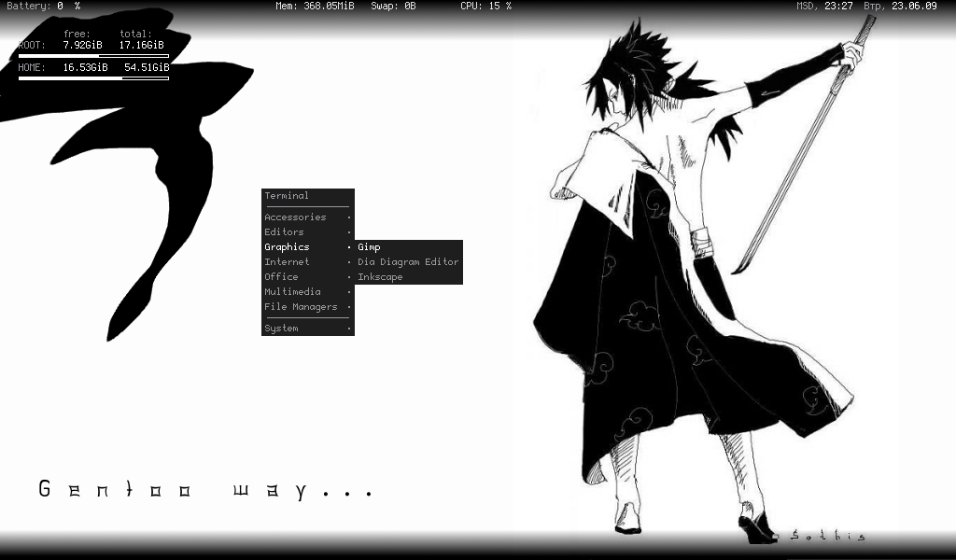956x560 pixels.
Task: Expand the Multimedia submenu
Action: [x=308, y=291]
